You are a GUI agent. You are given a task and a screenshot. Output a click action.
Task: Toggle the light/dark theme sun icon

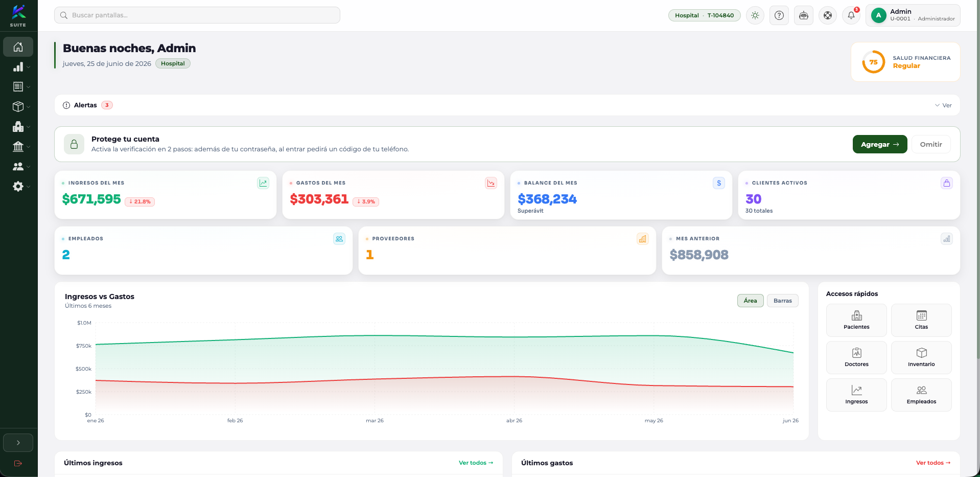pyautogui.click(x=755, y=15)
